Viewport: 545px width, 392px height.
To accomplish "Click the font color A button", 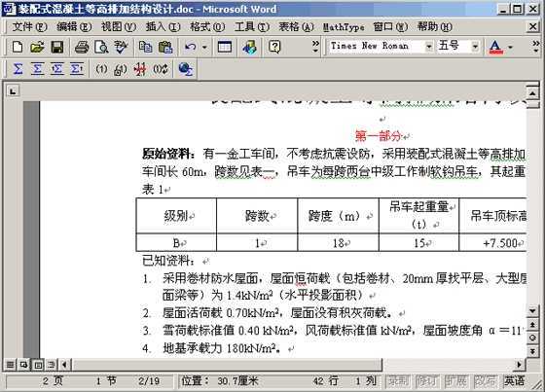I will pos(496,47).
